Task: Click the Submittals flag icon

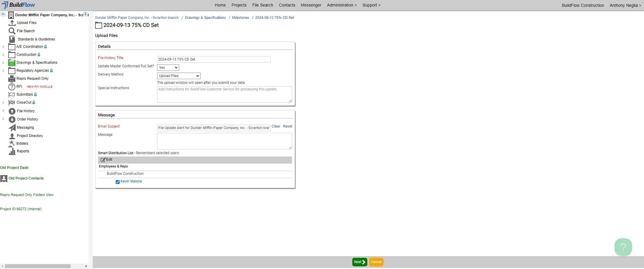Action: point(12,95)
